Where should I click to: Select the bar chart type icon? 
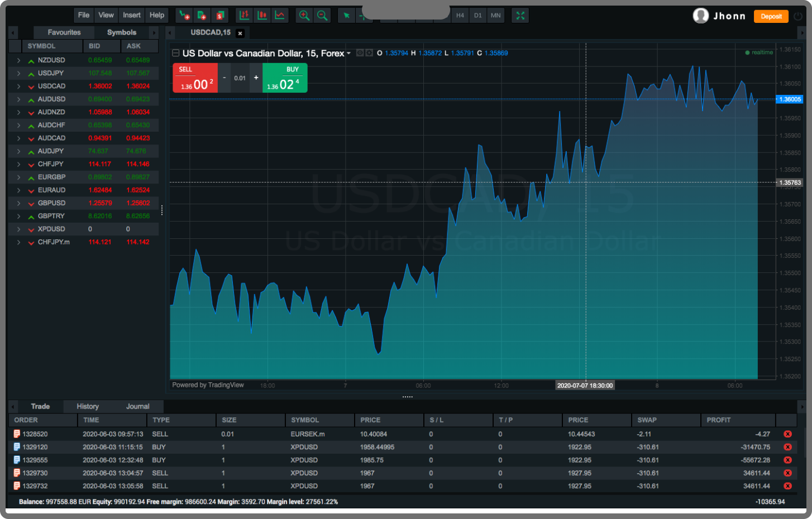(x=244, y=16)
